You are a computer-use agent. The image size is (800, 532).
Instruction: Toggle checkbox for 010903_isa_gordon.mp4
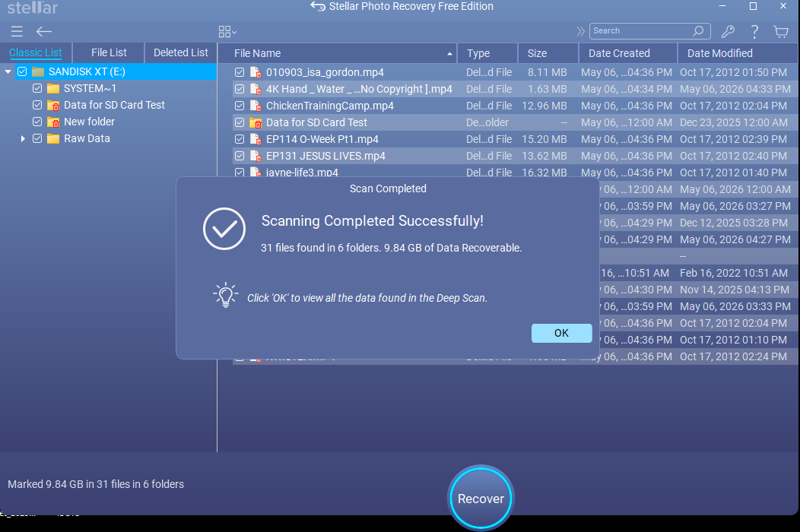point(240,72)
